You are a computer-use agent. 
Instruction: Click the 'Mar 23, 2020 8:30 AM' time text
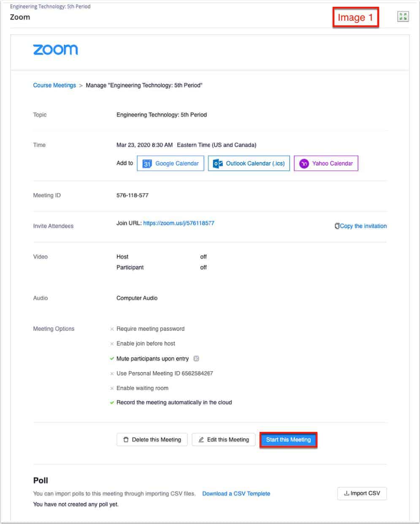click(x=144, y=145)
